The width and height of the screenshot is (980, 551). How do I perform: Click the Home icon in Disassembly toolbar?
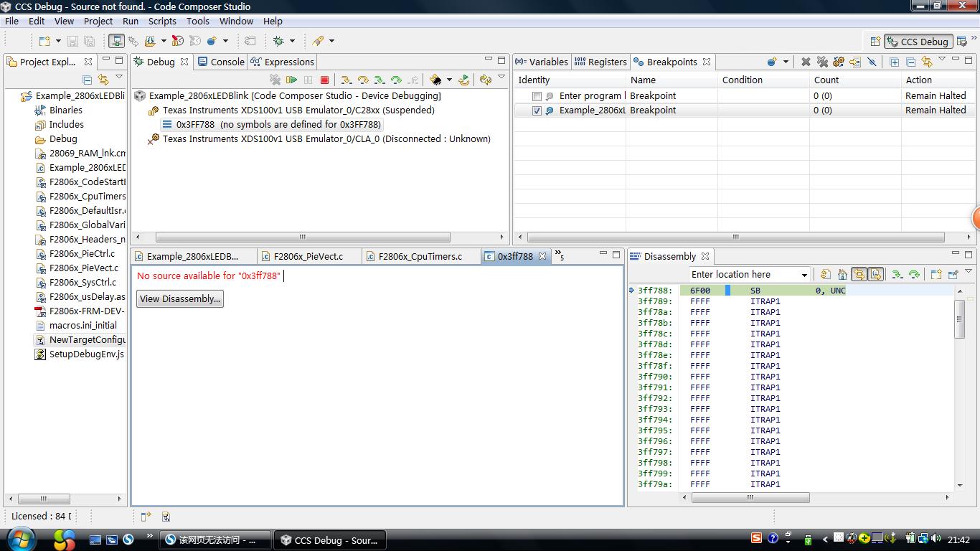(x=842, y=274)
